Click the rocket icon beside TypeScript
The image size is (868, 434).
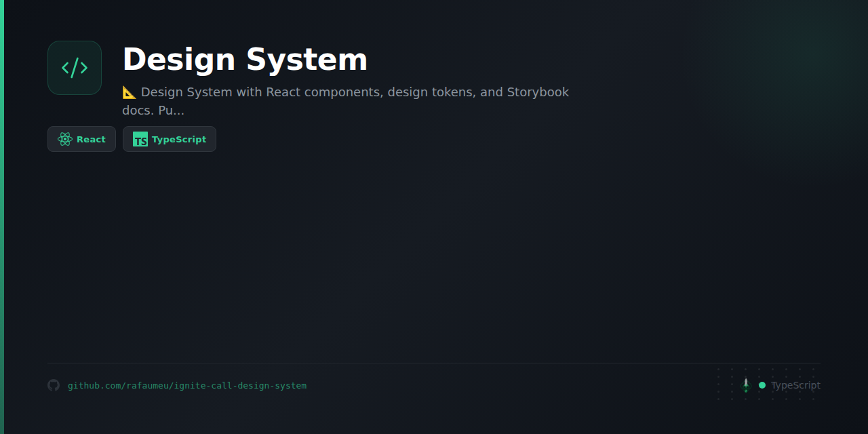(x=746, y=385)
